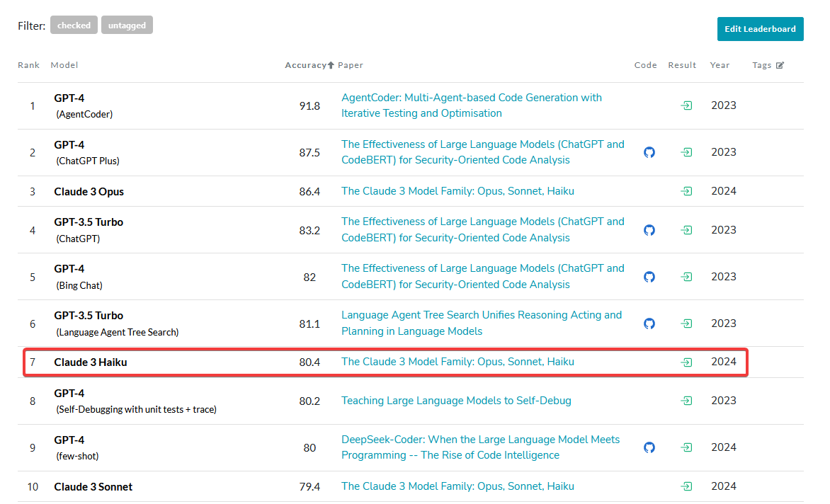This screenshot has height=504, width=830.
Task: Open GitHub code icon for GPT-3.5 Turbo ChatGPT
Action: click(649, 230)
